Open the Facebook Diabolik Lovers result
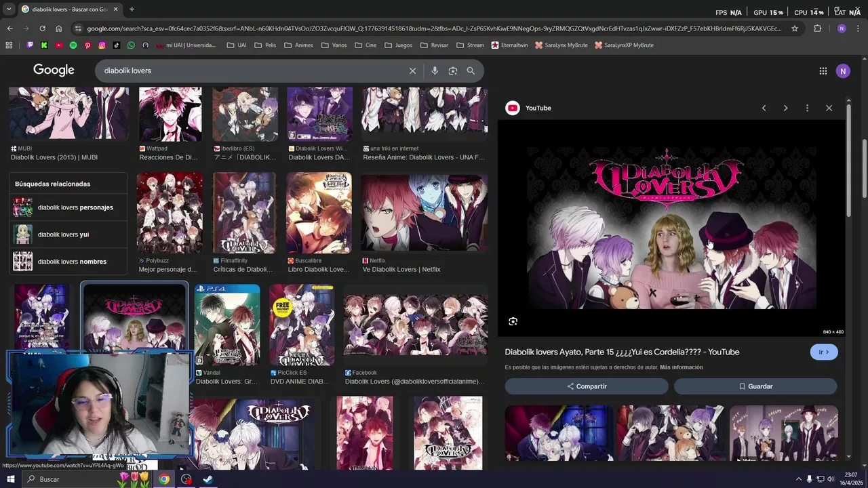Image resolution: width=868 pixels, height=488 pixels. (416, 335)
